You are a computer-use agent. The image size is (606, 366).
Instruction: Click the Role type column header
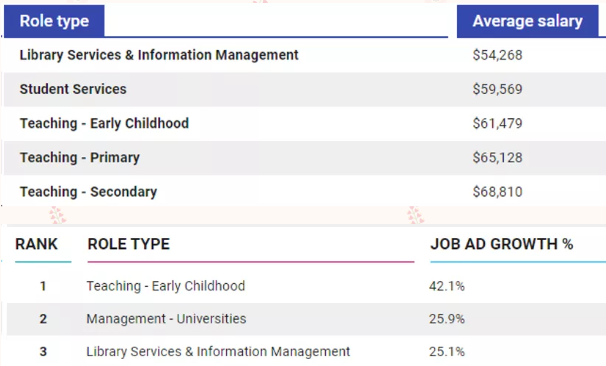click(x=54, y=21)
